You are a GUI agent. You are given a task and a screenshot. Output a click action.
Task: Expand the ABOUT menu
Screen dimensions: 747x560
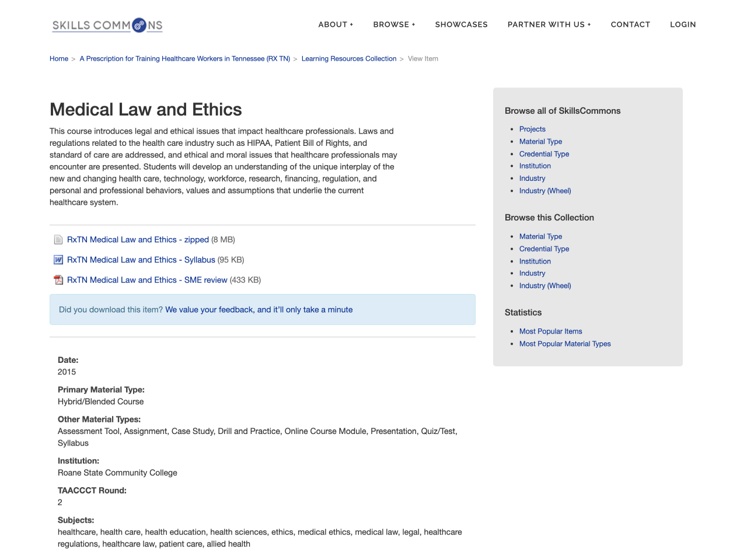point(336,24)
